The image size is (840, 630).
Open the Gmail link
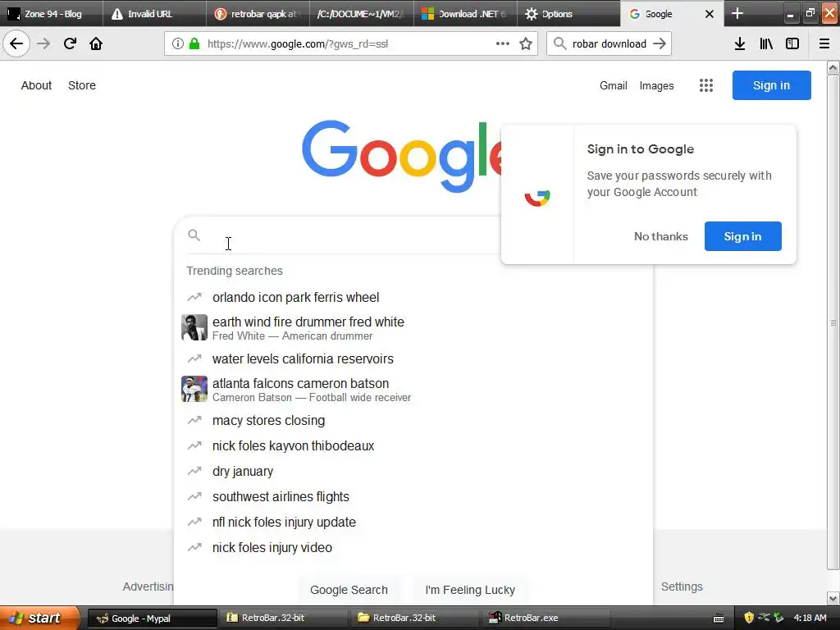614,85
